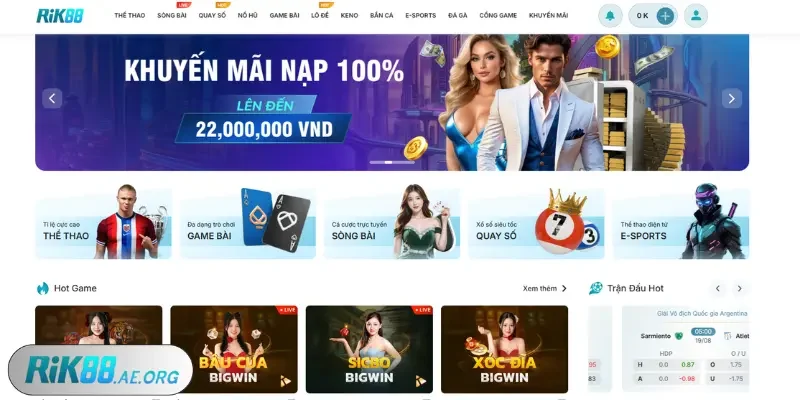Open the Thể Thao menu item
The width and height of the screenshot is (800, 400).
click(130, 15)
